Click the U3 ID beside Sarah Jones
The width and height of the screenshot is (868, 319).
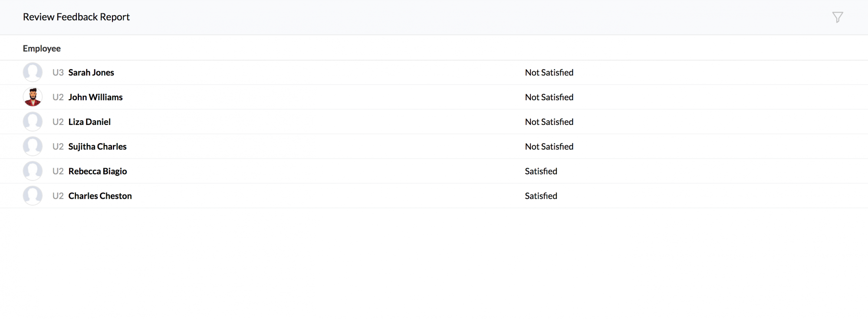[58, 72]
